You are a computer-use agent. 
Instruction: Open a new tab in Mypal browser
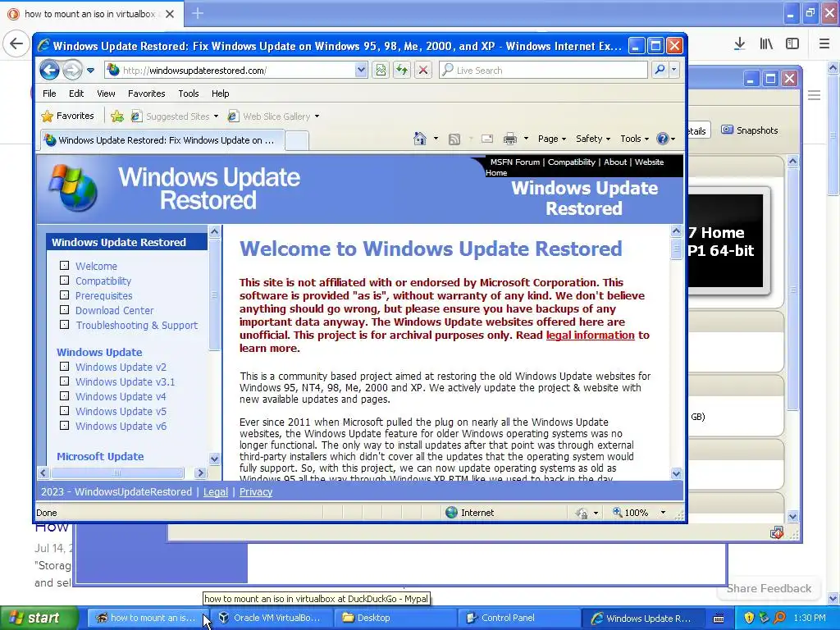click(x=198, y=13)
